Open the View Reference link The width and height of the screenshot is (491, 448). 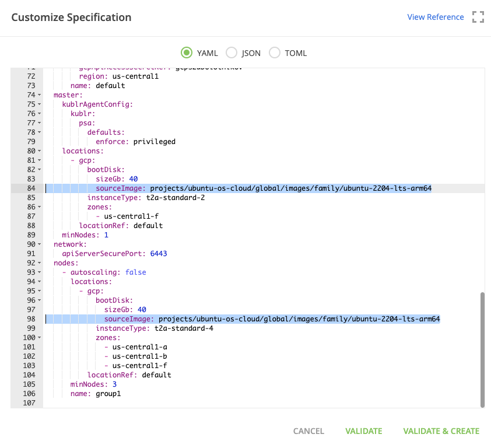pyautogui.click(x=435, y=17)
